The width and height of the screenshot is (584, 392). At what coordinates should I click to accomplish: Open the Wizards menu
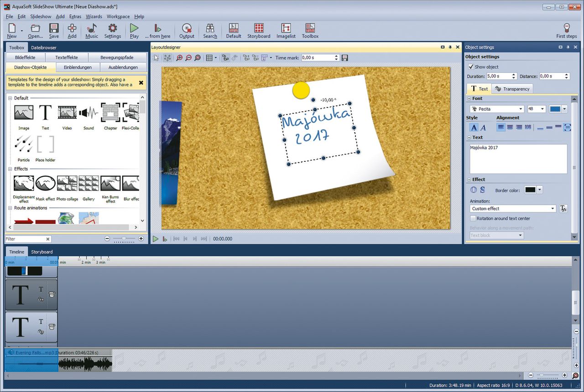(94, 16)
